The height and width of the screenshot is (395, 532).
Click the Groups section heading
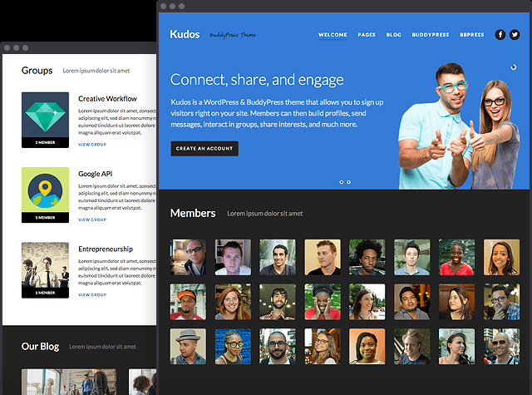tap(37, 71)
